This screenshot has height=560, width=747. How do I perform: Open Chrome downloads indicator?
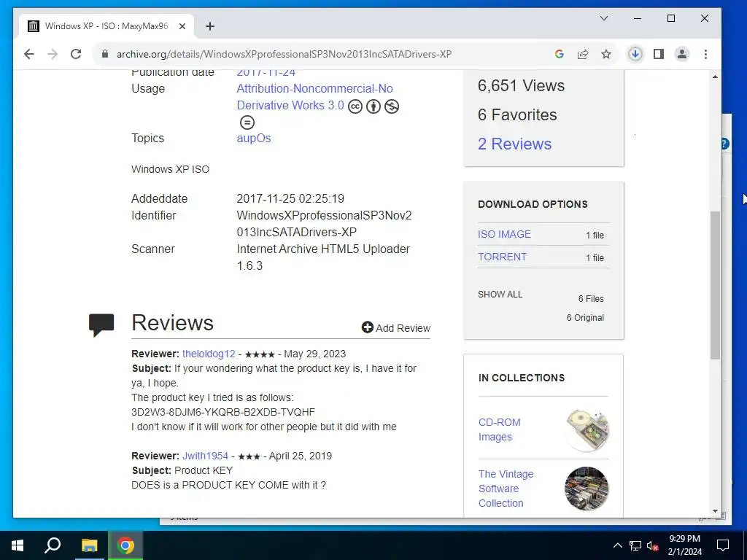(x=635, y=54)
